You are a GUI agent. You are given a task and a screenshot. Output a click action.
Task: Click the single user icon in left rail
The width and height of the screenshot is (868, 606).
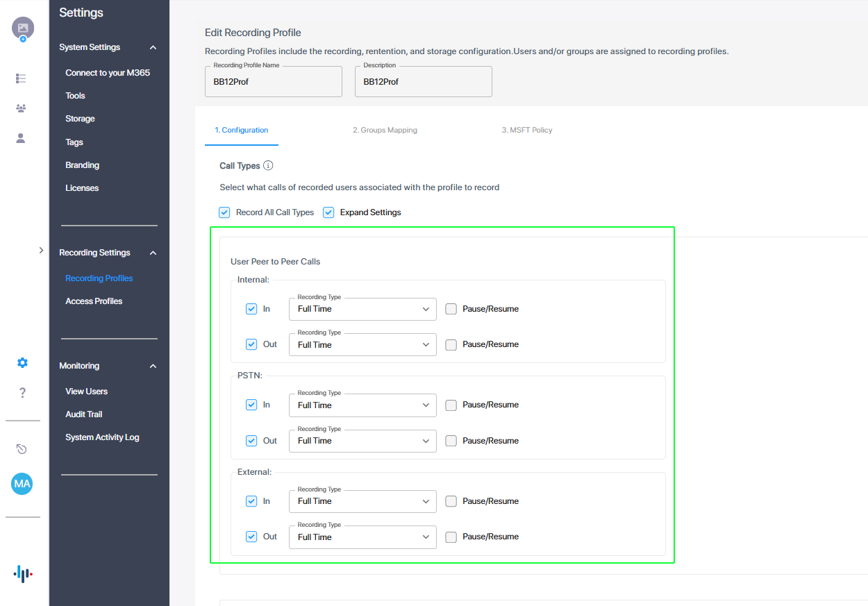(21, 138)
